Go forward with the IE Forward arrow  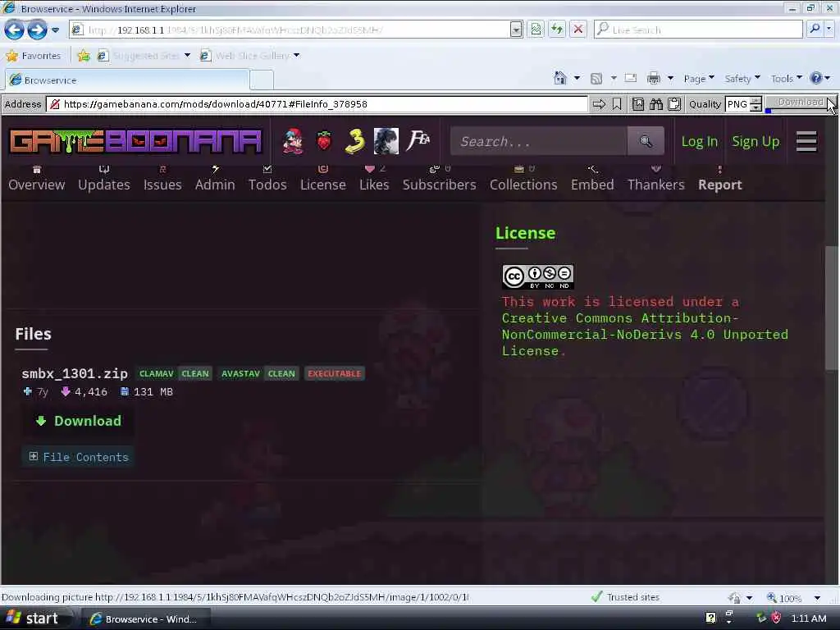tap(37, 30)
